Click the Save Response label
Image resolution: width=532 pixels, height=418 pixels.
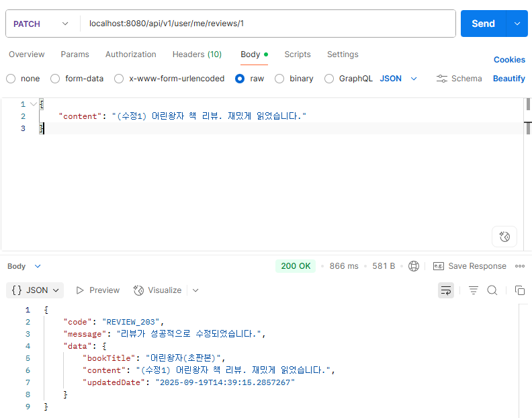click(x=477, y=266)
